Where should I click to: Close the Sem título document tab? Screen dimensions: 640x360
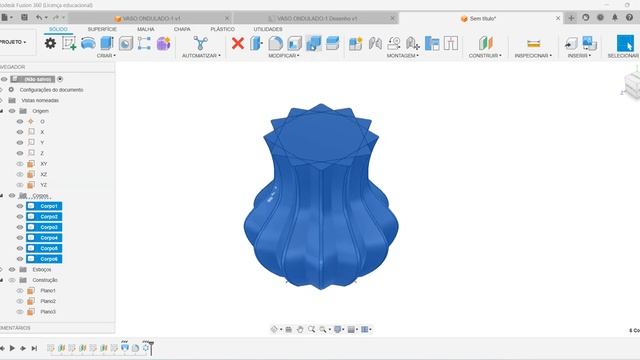[x=558, y=18]
